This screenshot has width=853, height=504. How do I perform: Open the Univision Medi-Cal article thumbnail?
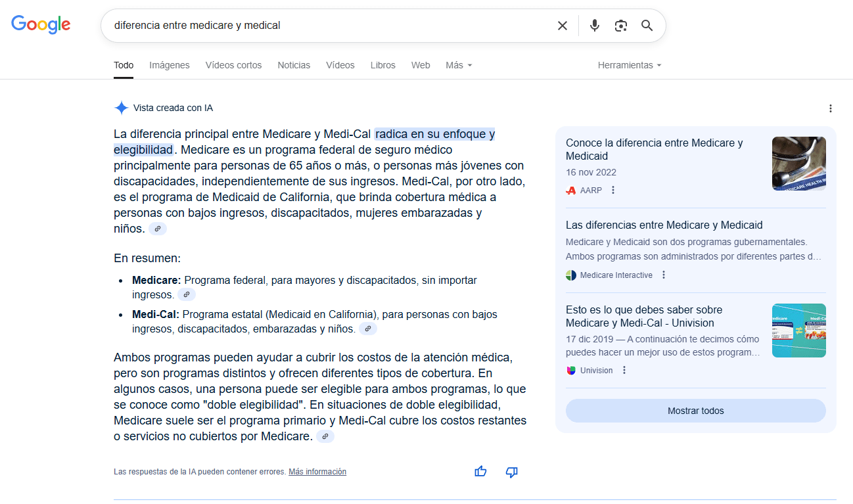click(x=799, y=331)
